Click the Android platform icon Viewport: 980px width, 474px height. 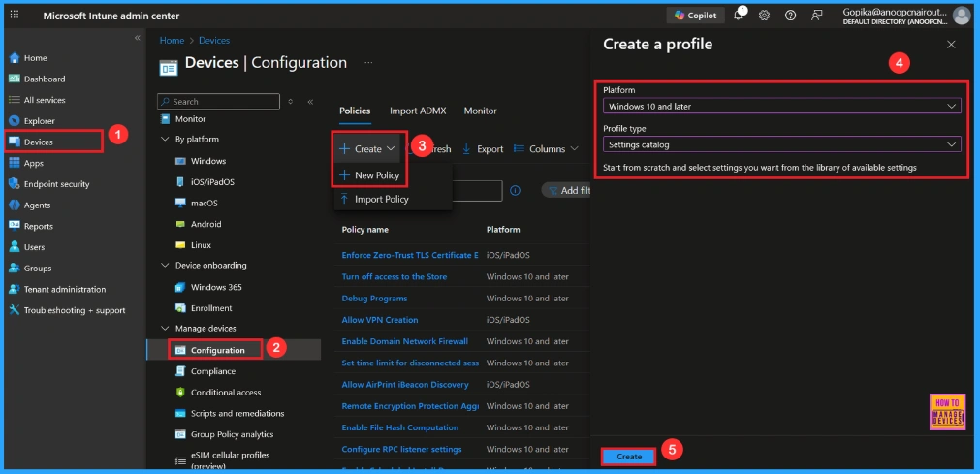click(x=180, y=224)
